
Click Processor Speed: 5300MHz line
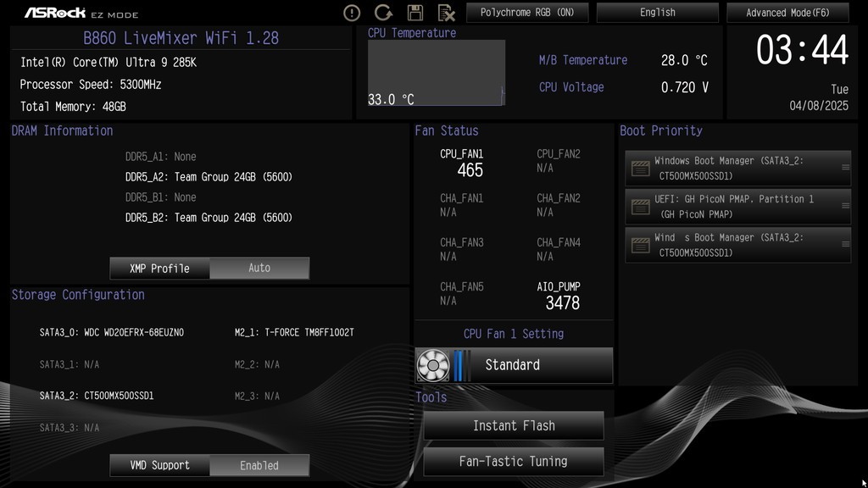pyautogui.click(x=90, y=85)
